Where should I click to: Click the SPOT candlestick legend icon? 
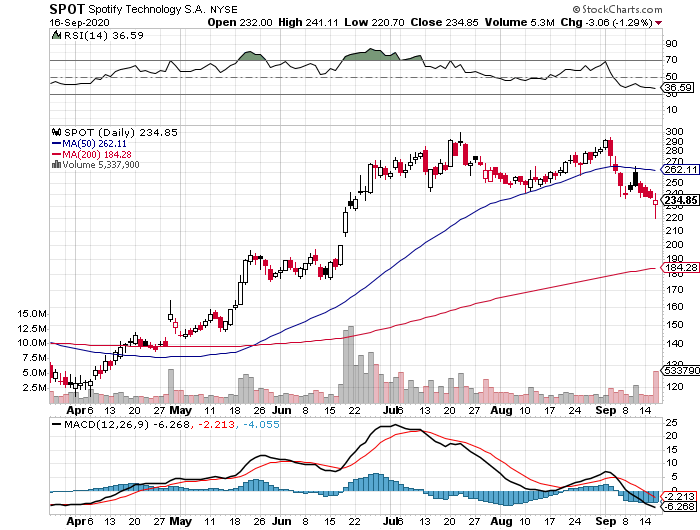56,133
